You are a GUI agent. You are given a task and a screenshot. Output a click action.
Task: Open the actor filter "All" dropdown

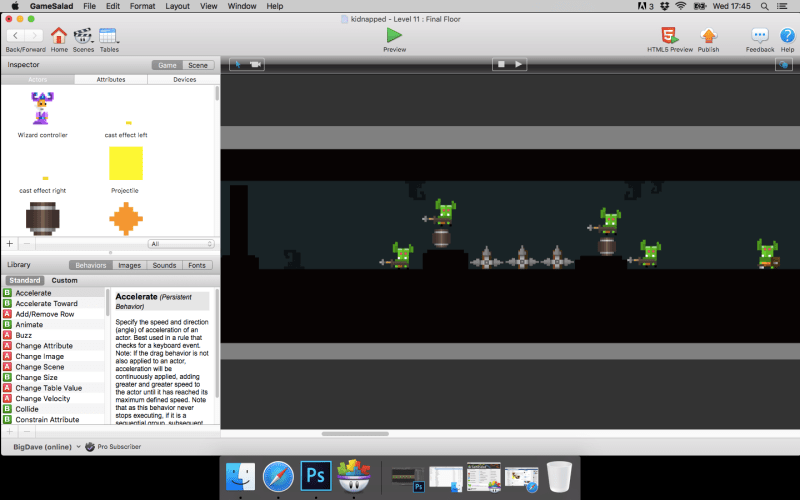180,243
